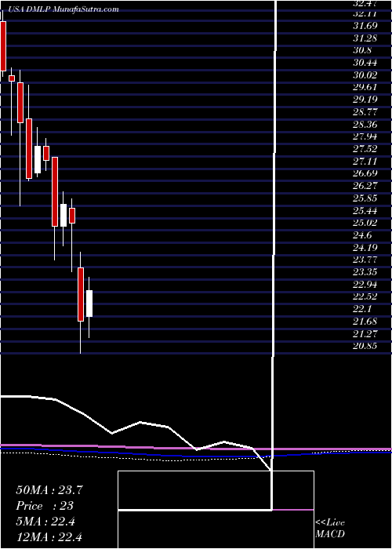
Task: Click the 23.35 price axis label
Action: 365,272
